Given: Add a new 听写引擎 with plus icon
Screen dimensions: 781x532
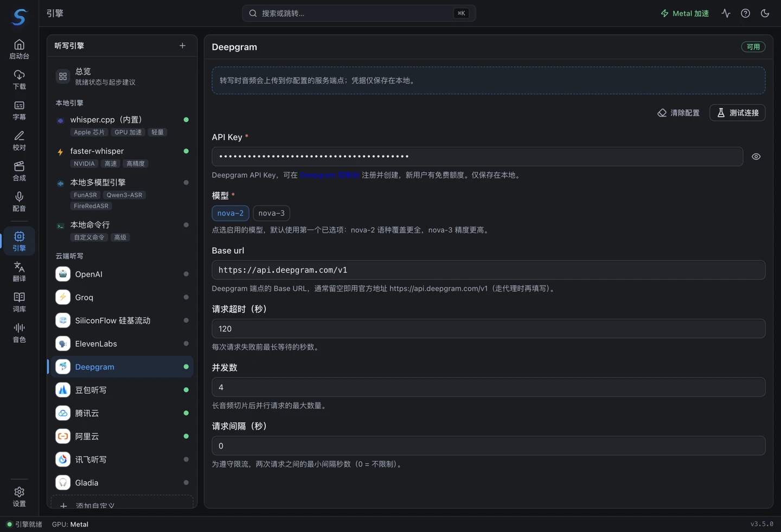Looking at the screenshot, I should point(182,46).
